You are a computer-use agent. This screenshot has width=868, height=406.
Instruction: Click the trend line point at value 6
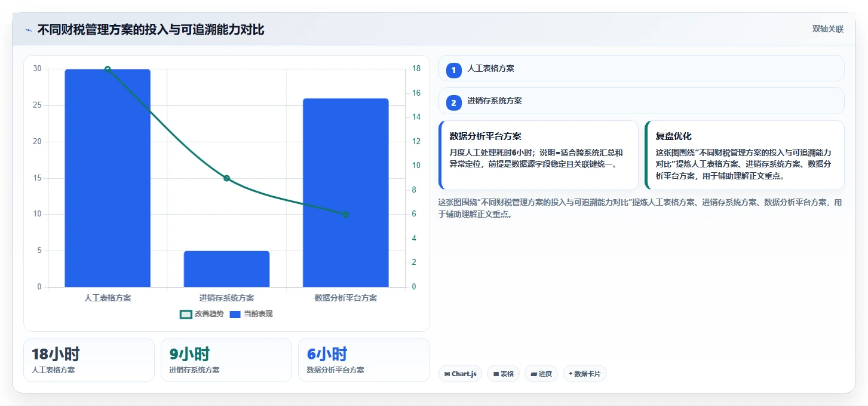pos(345,215)
